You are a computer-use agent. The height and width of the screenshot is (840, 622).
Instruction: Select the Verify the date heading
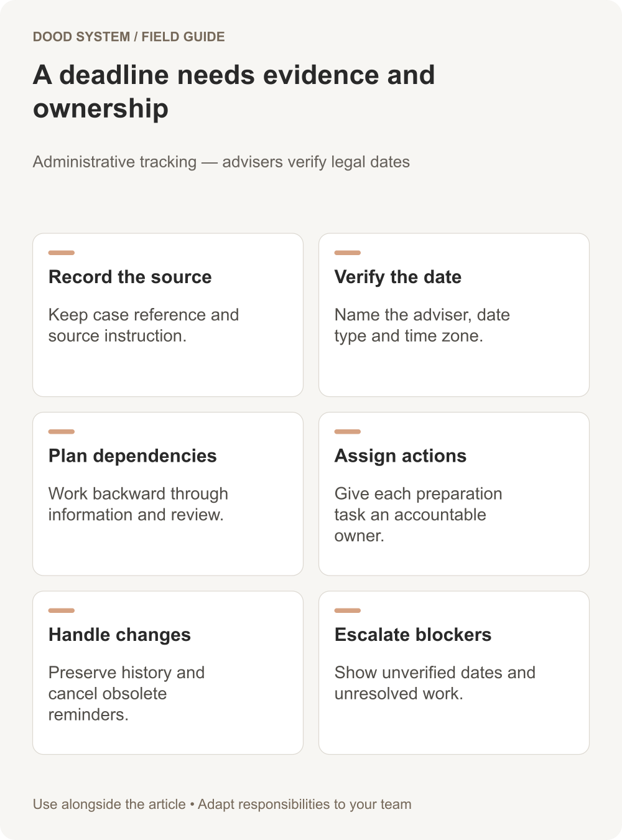(398, 277)
